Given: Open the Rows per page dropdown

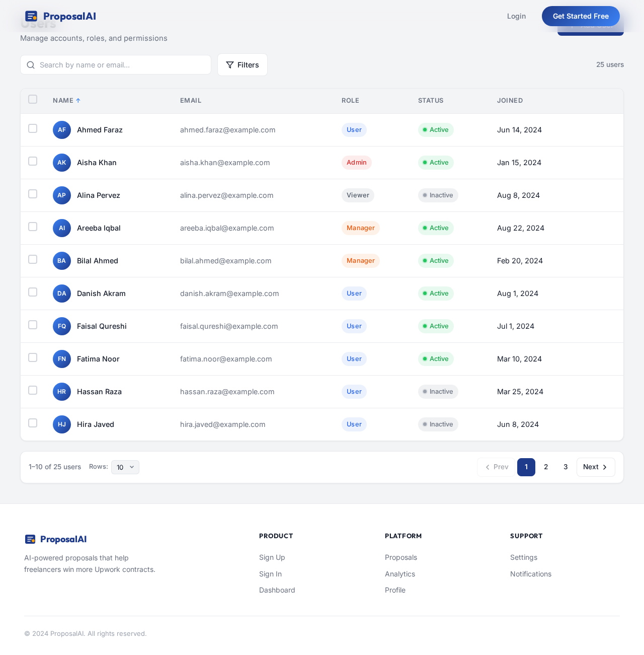Looking at the screenshot, I should point(125,467).
